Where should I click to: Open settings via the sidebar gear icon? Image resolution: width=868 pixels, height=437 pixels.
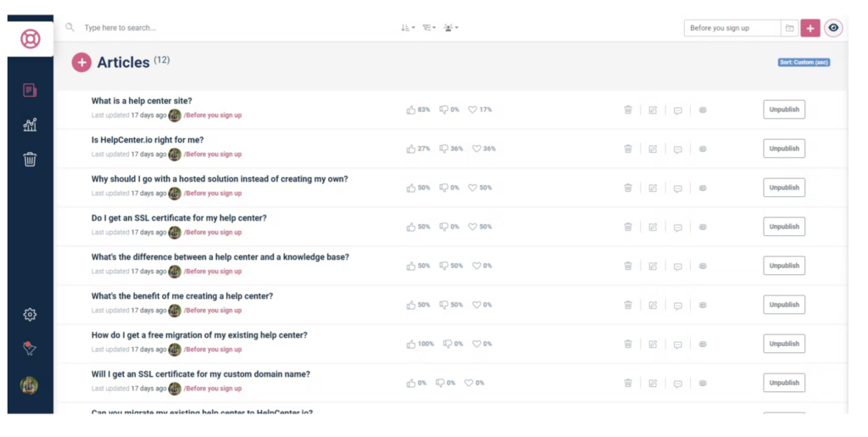[x=30, y=315]
